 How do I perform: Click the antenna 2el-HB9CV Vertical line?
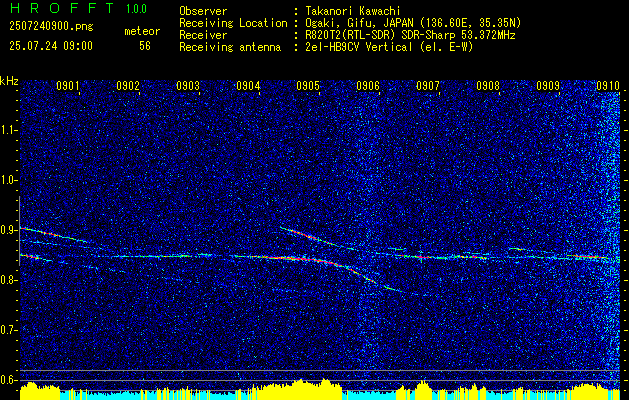point(390,47)
